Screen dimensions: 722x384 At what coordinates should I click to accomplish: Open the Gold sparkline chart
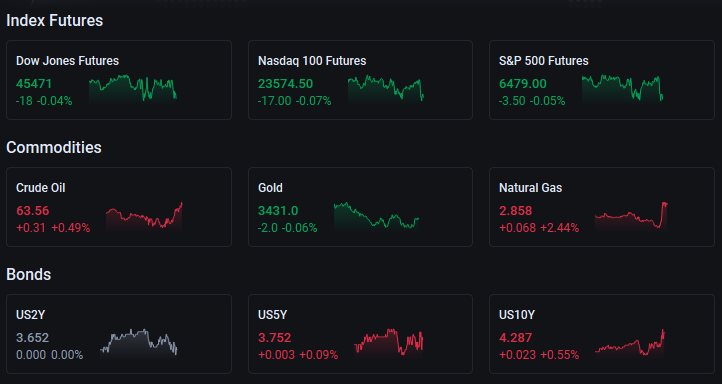(x=376, y=215)
